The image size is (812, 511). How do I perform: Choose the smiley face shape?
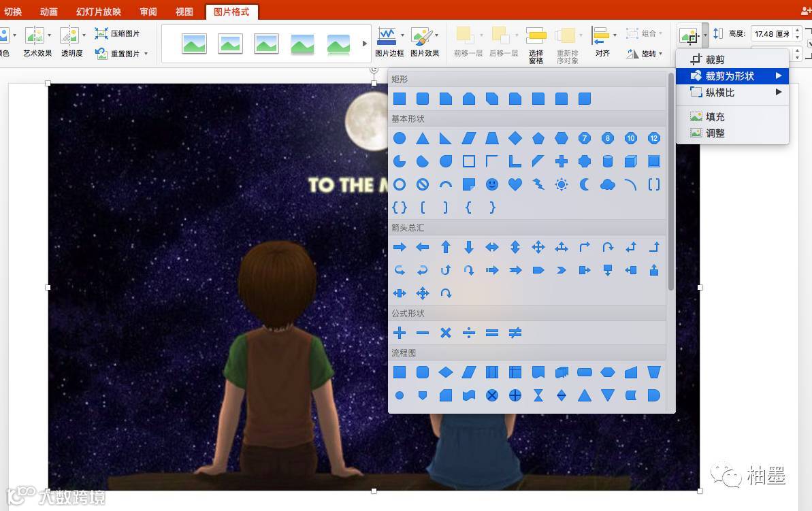(492, 184)
